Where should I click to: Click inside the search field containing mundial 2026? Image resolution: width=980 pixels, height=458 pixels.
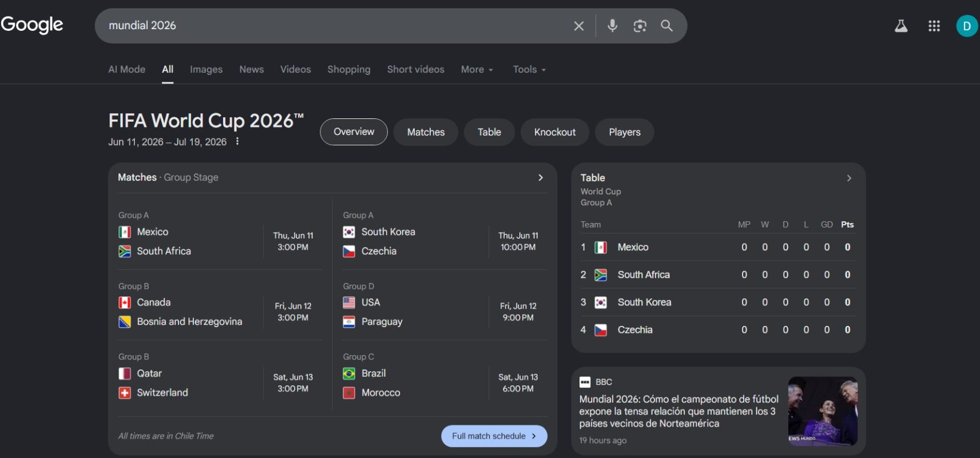338,26
